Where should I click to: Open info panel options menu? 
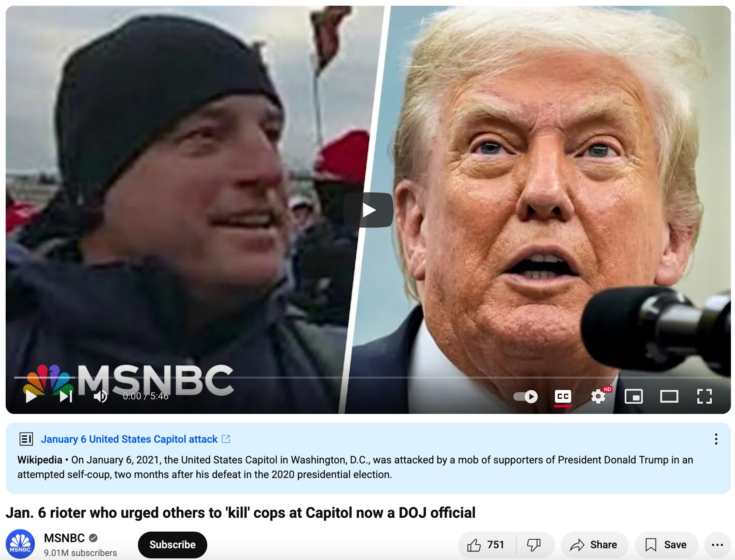716,439
